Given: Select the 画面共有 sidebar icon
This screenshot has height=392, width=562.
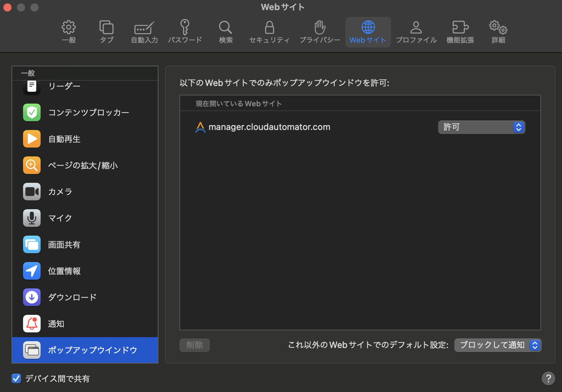Looking at the screenshot, I should point(31,244).
